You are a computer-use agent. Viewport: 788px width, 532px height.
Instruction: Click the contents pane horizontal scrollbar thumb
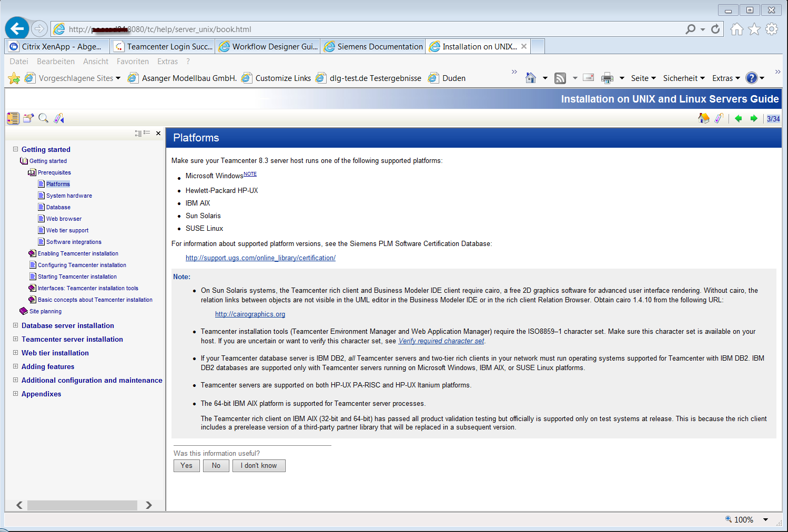[x=82, y=505]
